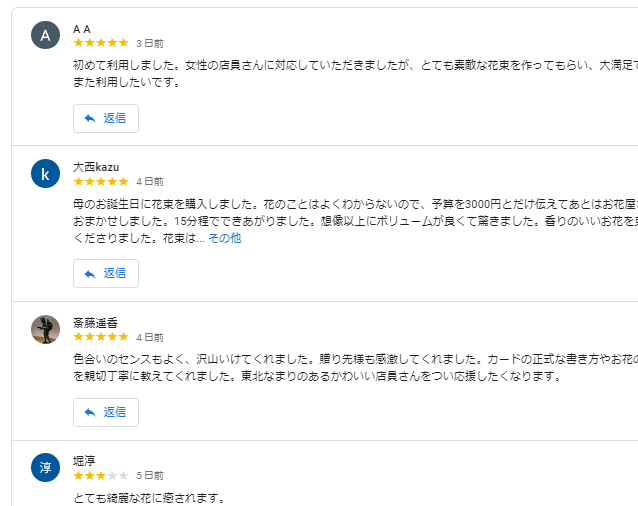Expand 大西kazu's review with その他
Image resolution: width=638 pixels, height=506 pixels.
(x=224, y=238)
